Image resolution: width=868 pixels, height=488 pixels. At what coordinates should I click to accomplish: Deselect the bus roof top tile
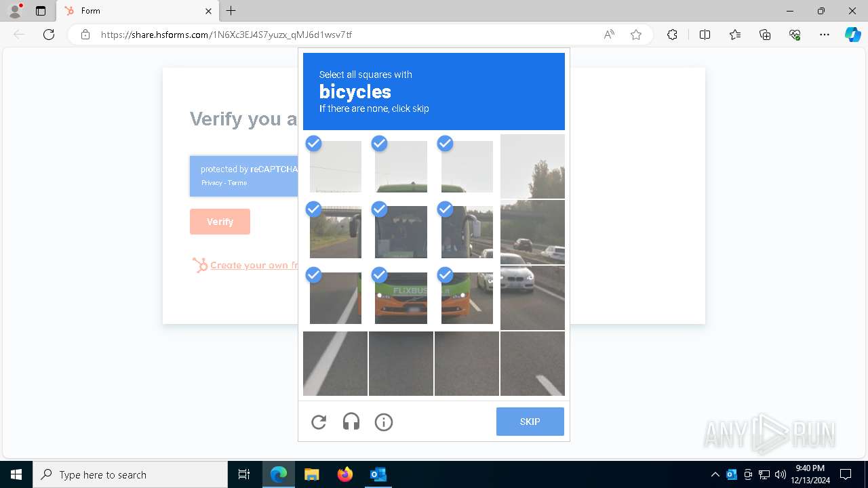pos(401,167)
